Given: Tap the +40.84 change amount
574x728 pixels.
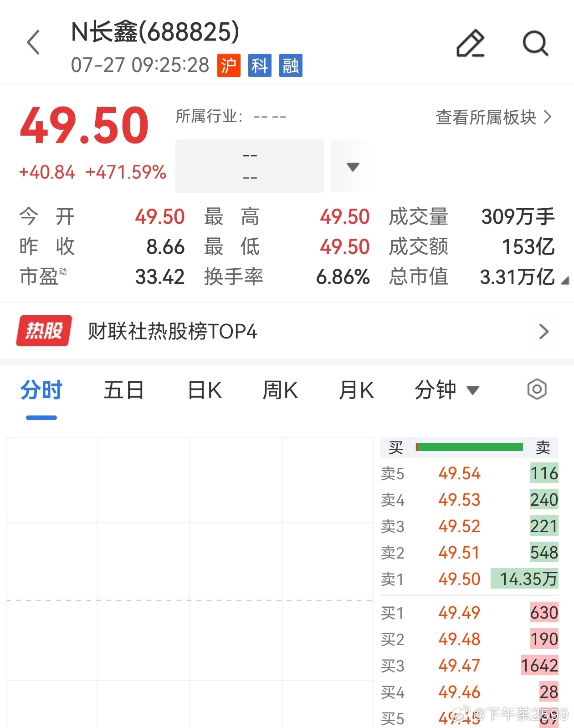Looking at the screenshot, I should tap(47, 172).
